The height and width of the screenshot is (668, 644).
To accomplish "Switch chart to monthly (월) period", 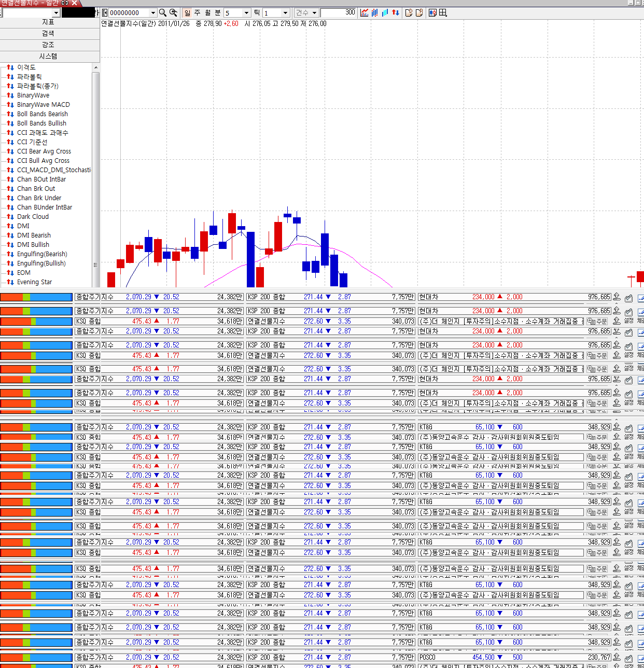I will (207, 12).
